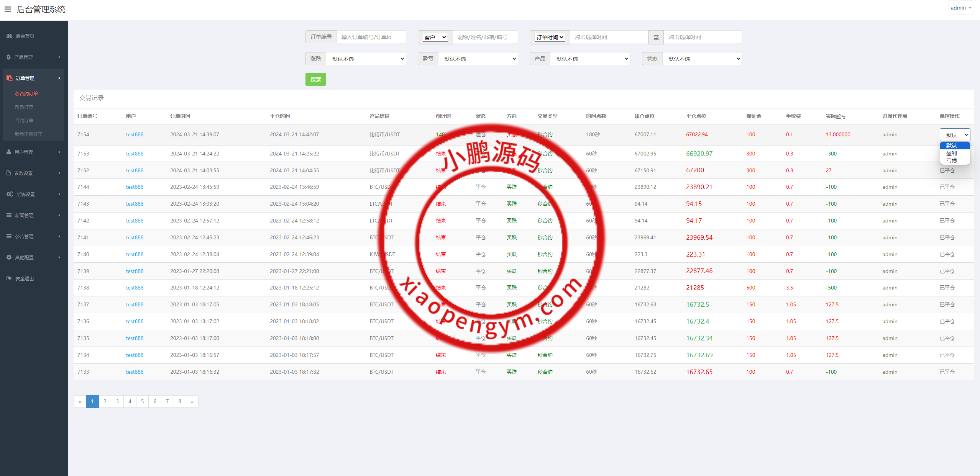980x476 pixels.
Task: Focus the order number input field
Action: coord(371,37)
